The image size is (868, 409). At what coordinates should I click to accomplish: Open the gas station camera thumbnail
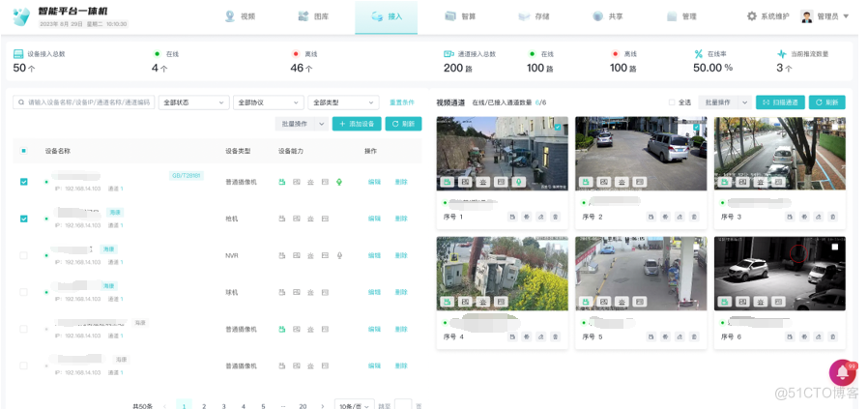pyautogui.click(x=641, y=274)
